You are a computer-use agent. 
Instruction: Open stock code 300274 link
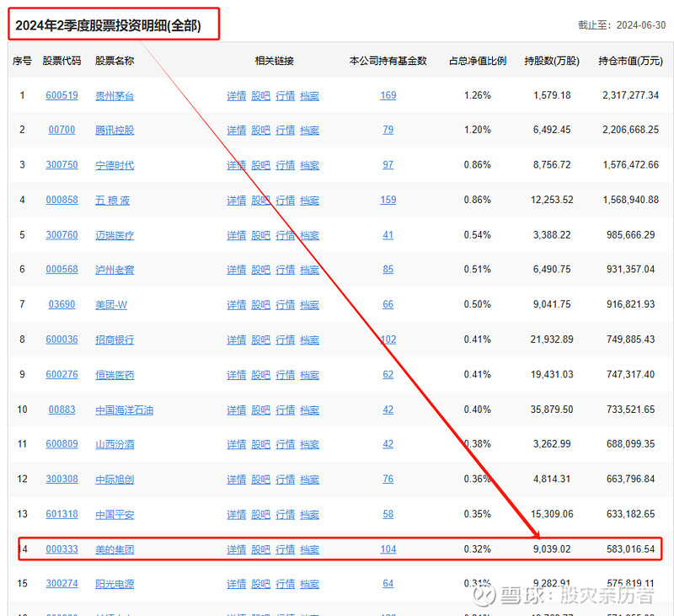tap(62, 584)
